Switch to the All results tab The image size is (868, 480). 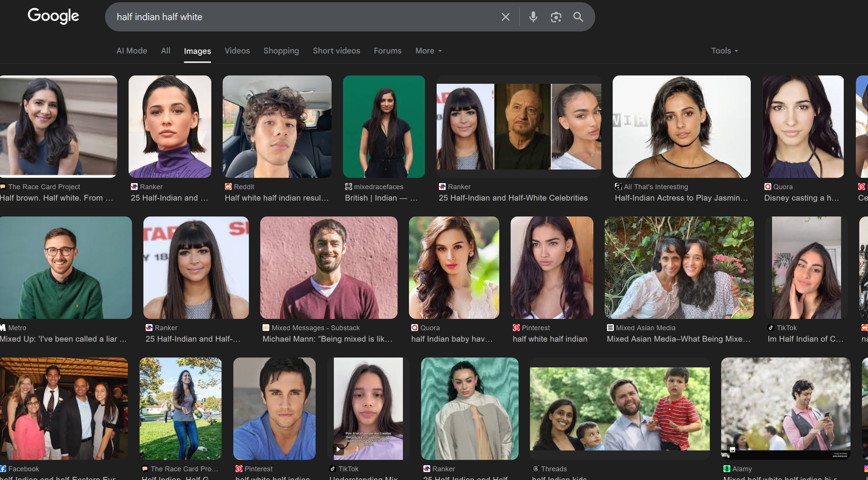(x=165, y=51)
